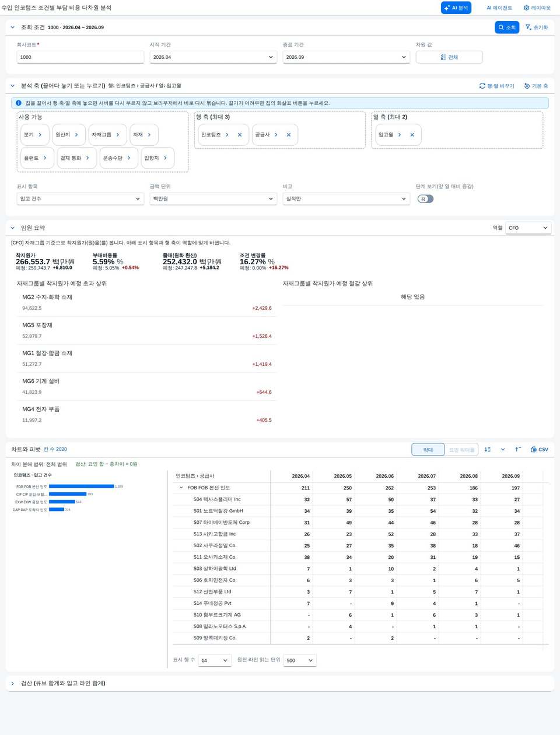This screenshot has height=735, width=560.
Task: Click the arrow on the 입고월 chip
Action: 400,135
